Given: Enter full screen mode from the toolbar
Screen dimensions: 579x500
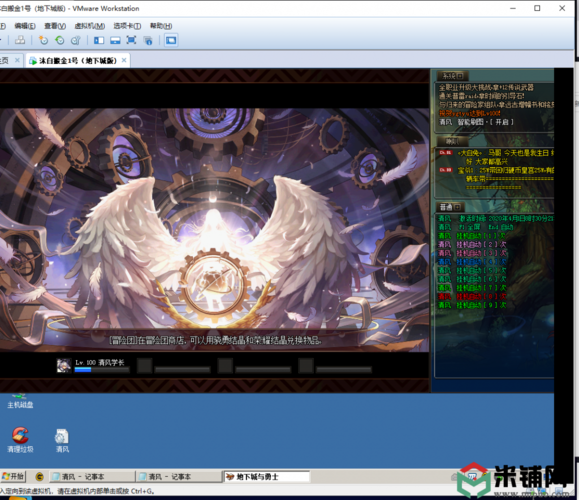Looking at the screenshot, I should (131, 40).
